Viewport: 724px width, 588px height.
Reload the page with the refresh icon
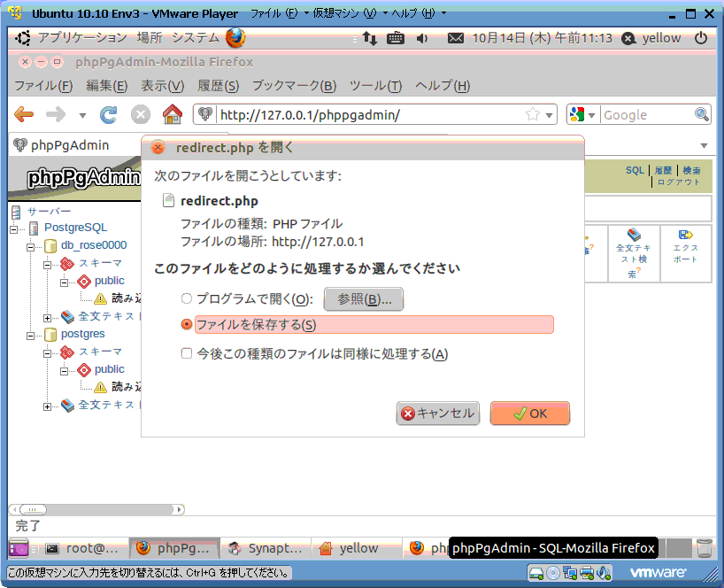pos(109,114)
